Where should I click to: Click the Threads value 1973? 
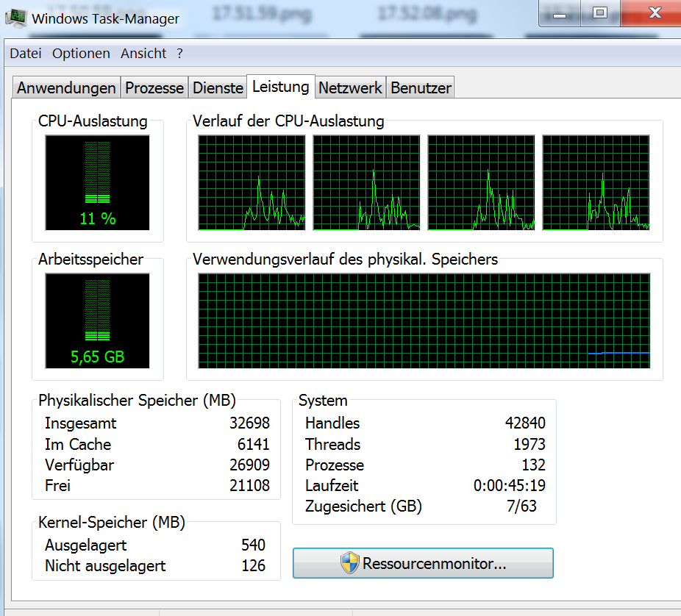pos(530,444)
